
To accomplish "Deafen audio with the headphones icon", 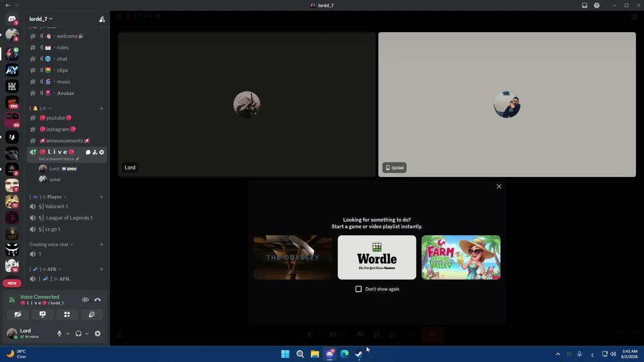I will (78, 333).
